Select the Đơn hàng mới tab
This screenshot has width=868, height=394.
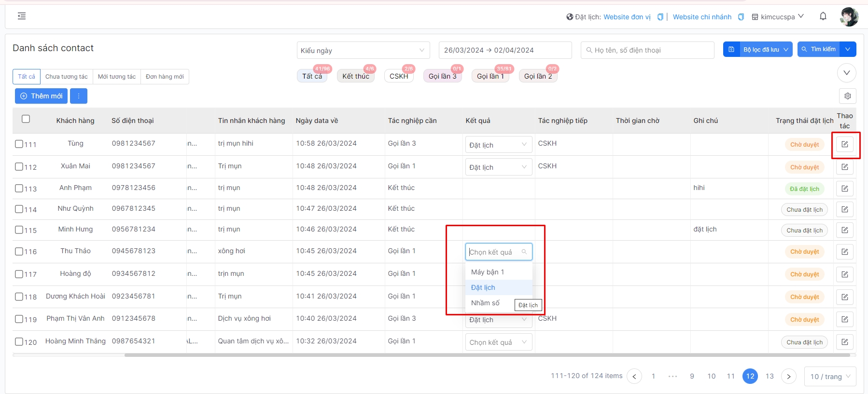tap(165, 77)
